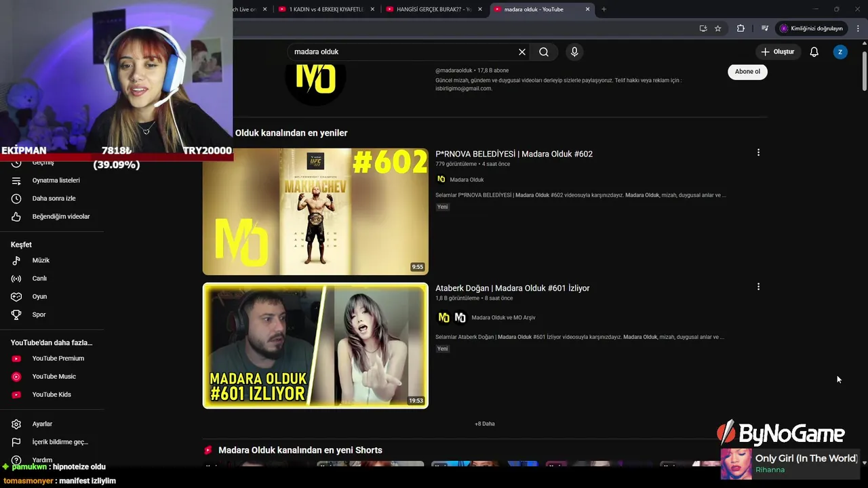The width and height of the screenshot is (868, 488).
Task: Expand the '+8 Daha' more videos link
Action: tap(485, 424)
